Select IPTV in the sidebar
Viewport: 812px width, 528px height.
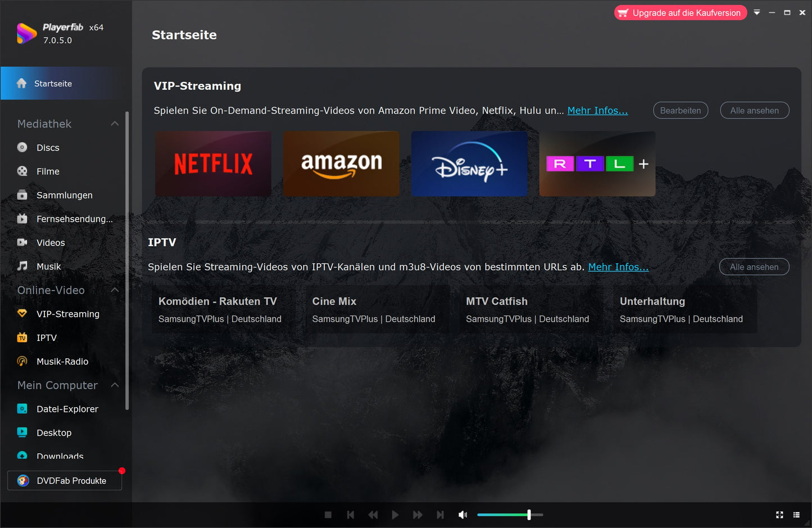coord(46,338)
